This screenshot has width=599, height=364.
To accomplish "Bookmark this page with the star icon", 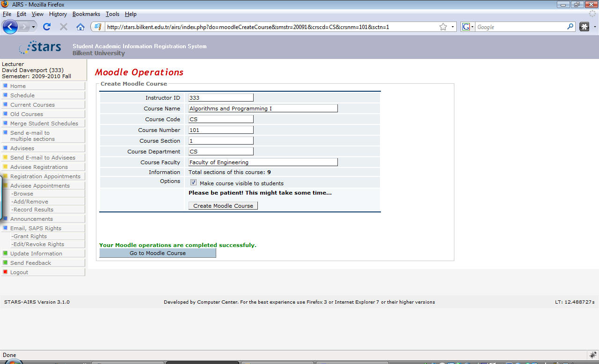I will pyautogui.click(x=443, y=27).
